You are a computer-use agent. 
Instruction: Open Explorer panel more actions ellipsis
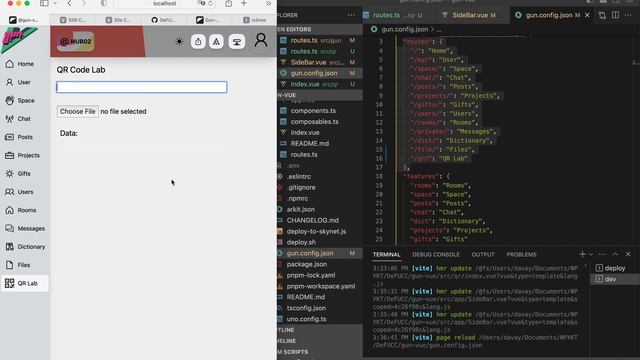point(351,15)
